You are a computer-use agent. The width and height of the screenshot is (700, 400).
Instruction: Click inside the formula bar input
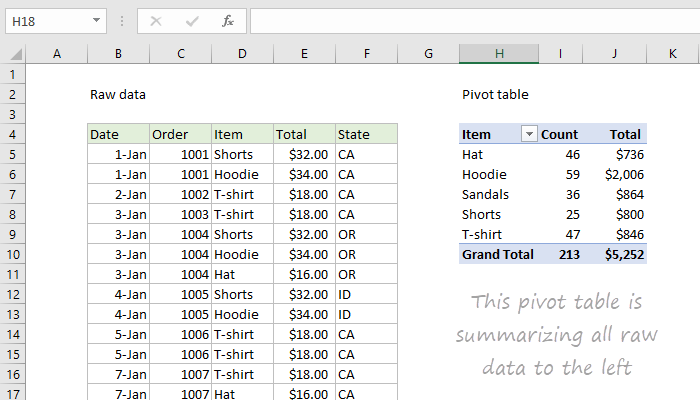[470, 20]
